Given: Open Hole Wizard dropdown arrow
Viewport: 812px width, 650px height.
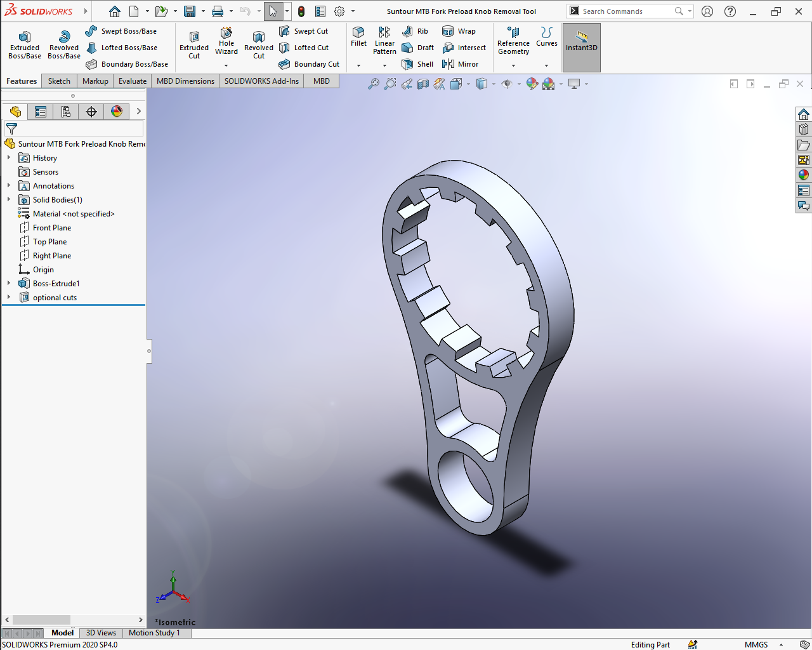Looking at the screenshot, I should (226, 65).
